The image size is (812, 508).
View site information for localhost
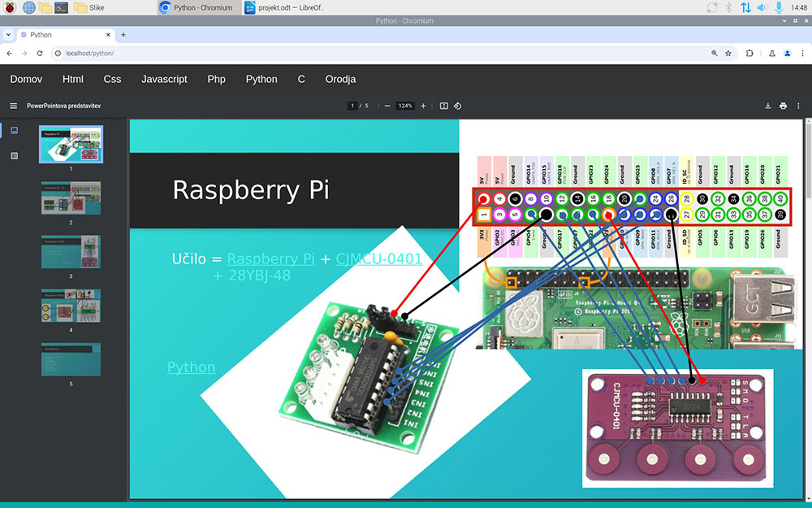pos(58,54)
